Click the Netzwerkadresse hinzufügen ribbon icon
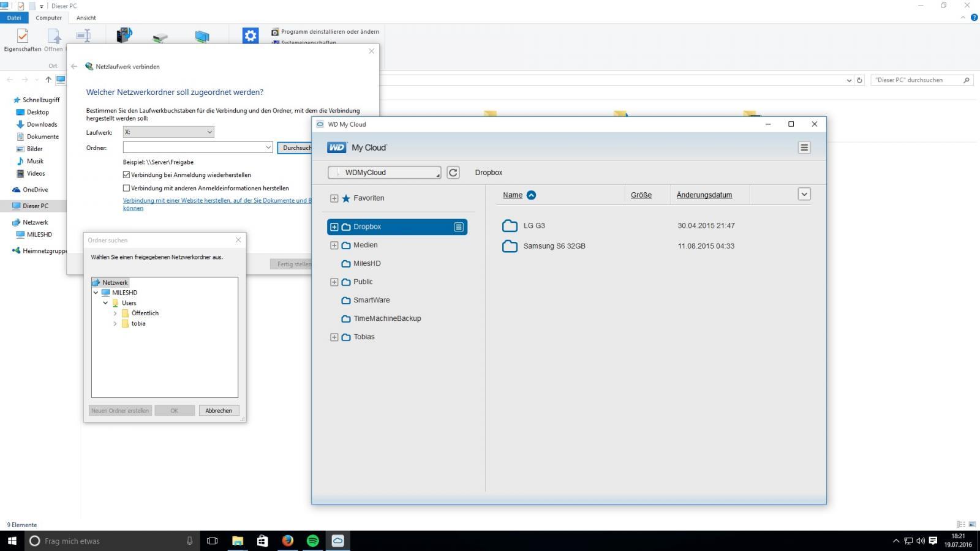 pos(202,37)
